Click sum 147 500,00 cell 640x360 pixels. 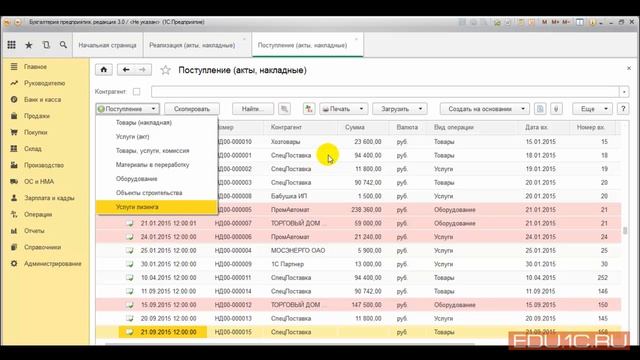(366, 305)
